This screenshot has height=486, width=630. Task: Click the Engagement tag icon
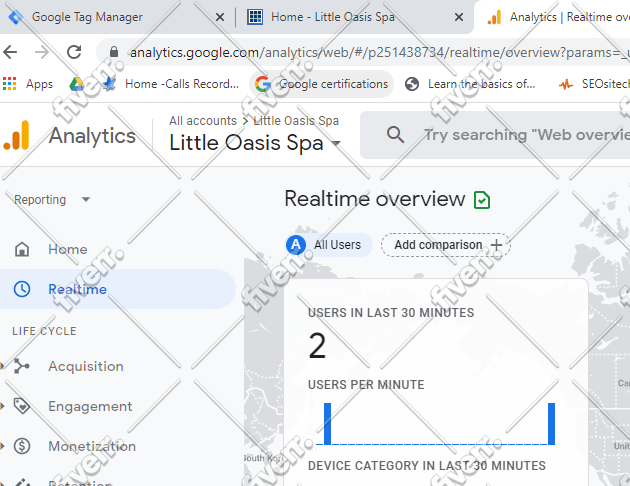(x=21, y=406)
